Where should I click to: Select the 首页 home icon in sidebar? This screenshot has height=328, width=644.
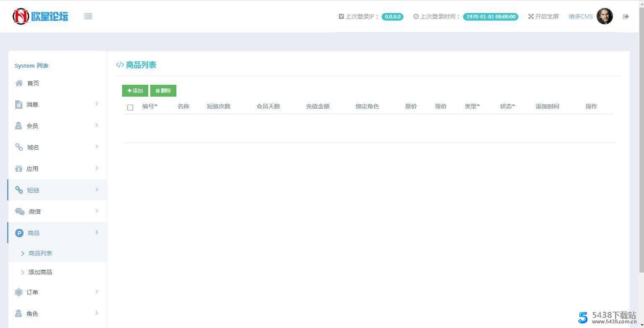point(19,83)
